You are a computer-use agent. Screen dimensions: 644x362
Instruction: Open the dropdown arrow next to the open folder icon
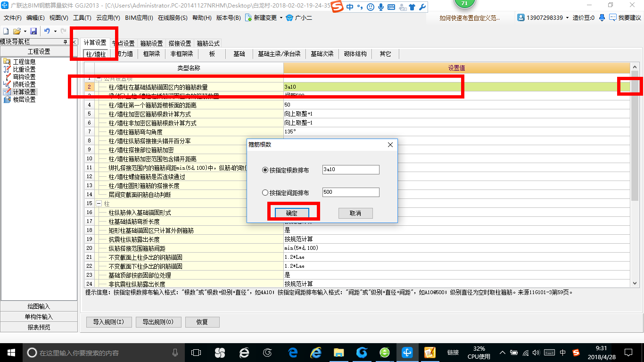click(x=24, y=31)
